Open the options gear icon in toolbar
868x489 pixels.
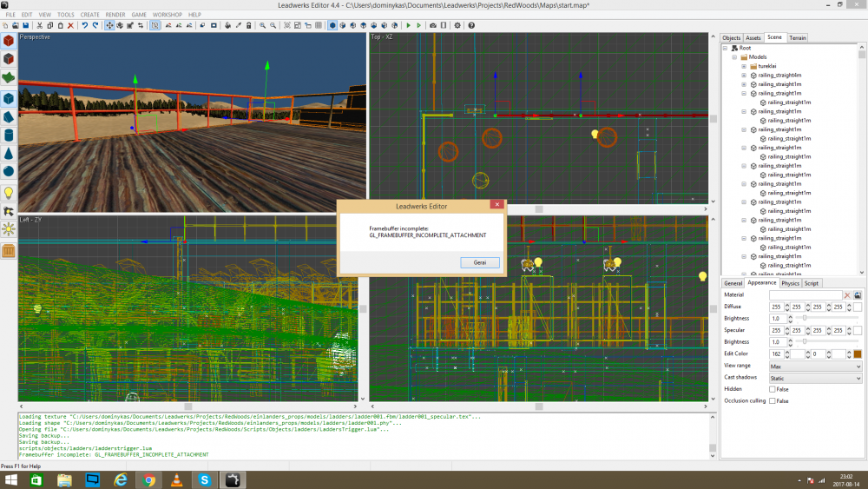[458, 25]
